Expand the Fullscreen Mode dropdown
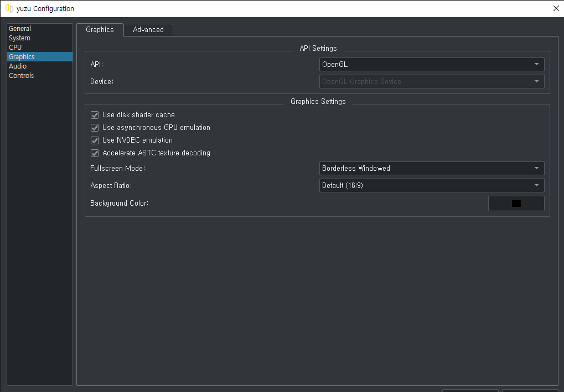The height and width of the screenshot is (392, 564). (432, 168)
